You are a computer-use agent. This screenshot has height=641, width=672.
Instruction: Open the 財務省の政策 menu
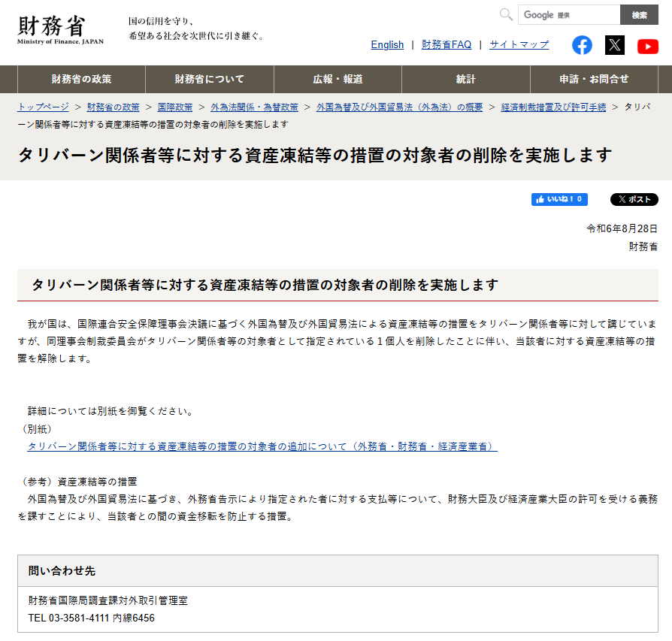pyautogui.click(x=81, y=79)
